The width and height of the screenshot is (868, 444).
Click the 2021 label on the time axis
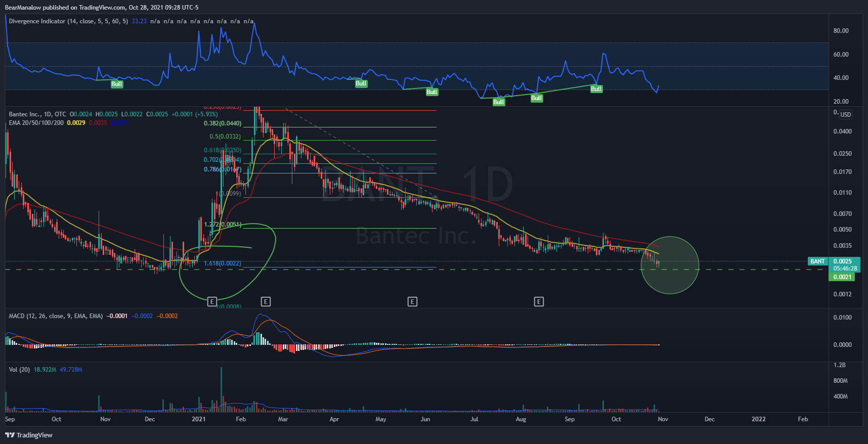click(199, 419)
